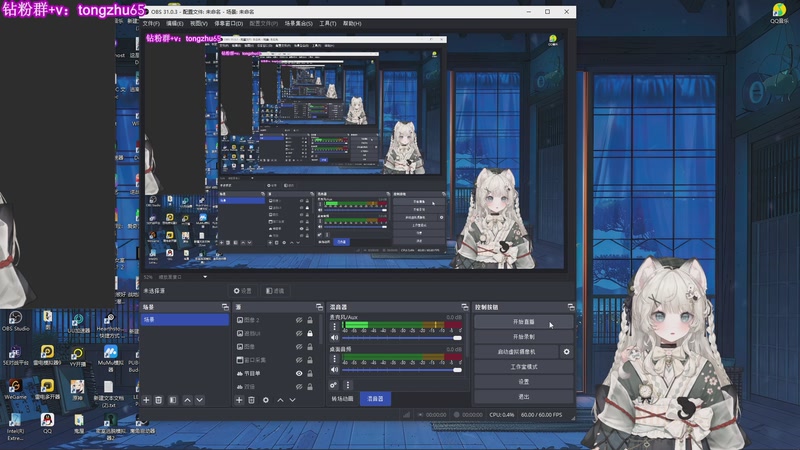Image resolution: width=800 pixels, height=450 pixels.
Task: Show the 图像 2 source via eye icon
Action: coord(299,320)
